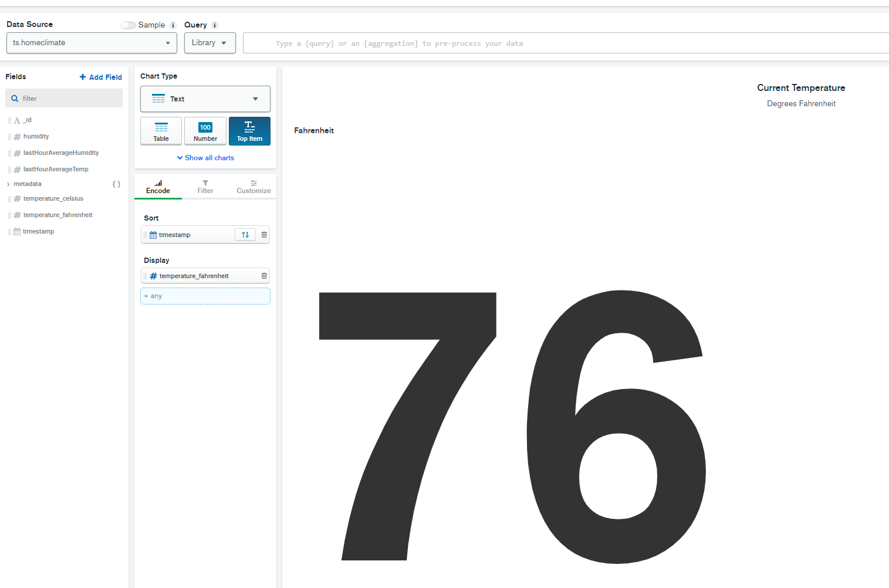Delete the timestamp sort field
The image size is (889, 588).
click(264, 235)
